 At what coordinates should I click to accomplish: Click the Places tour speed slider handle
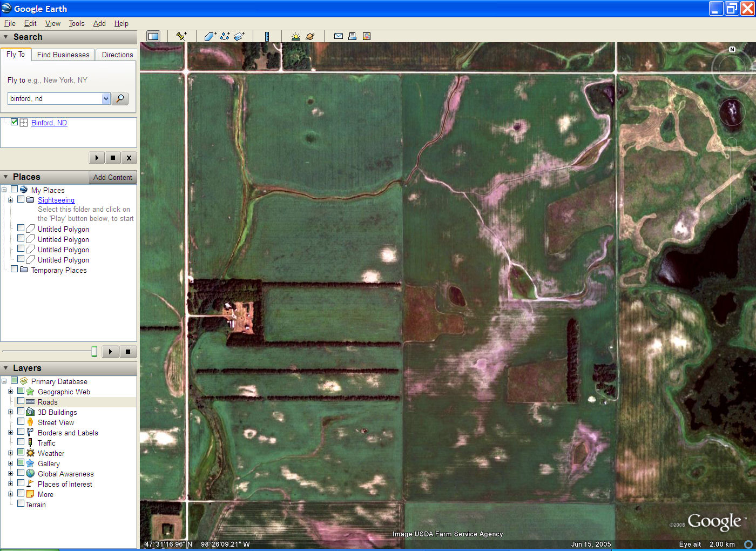click(94, 352)
